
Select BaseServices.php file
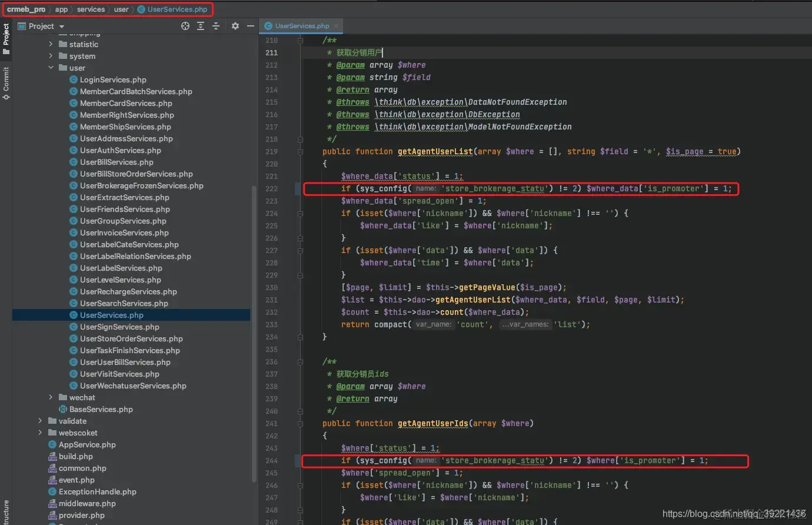click(101, 409)
